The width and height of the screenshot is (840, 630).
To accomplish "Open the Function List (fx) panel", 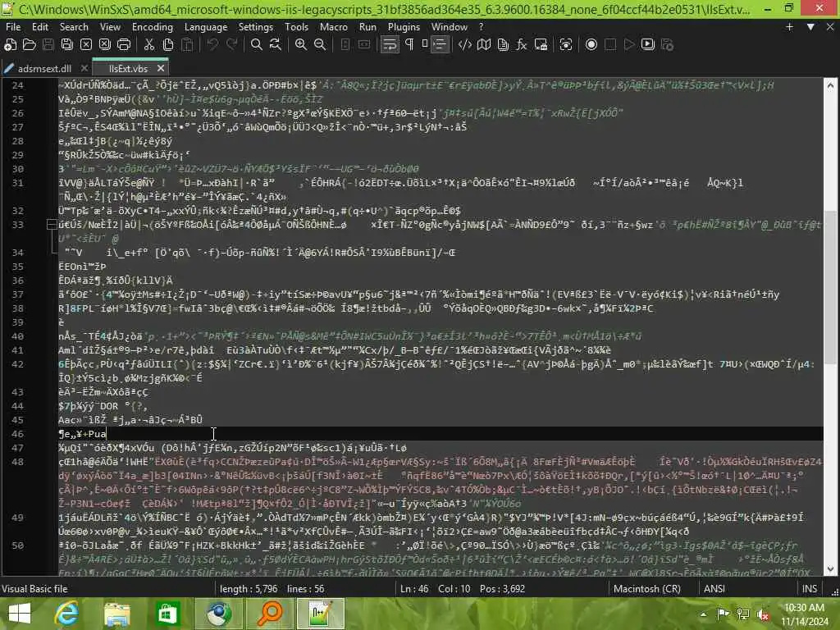I will [522, 45].
